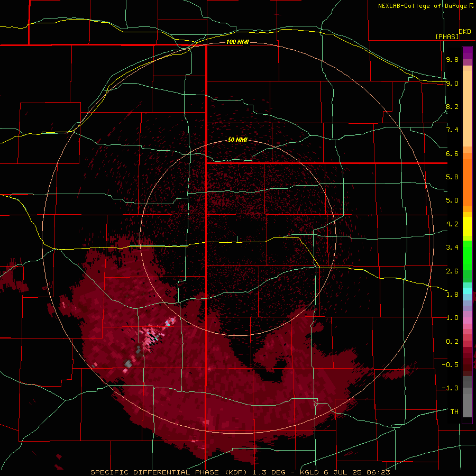The height and width of the screenshot is (476, 476).
Task: Click the [PHAS] label above the color bar
Action: [x=447, y=36]
